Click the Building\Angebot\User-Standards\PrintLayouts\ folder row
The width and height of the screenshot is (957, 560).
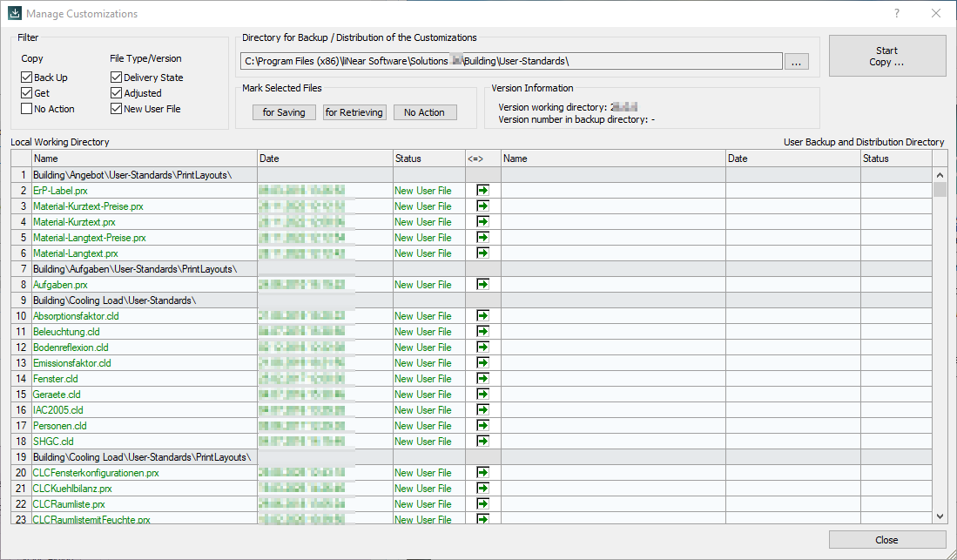pos(132,175)
